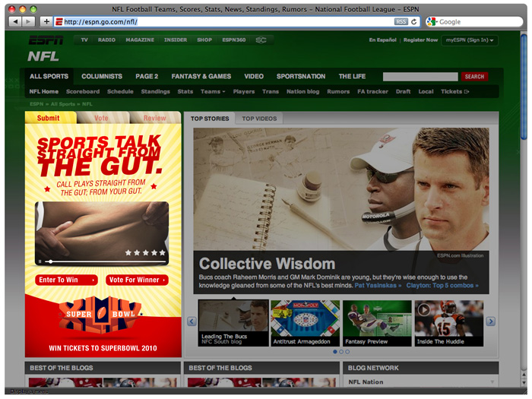Select the Submit tab in ad

coord(50,118)
